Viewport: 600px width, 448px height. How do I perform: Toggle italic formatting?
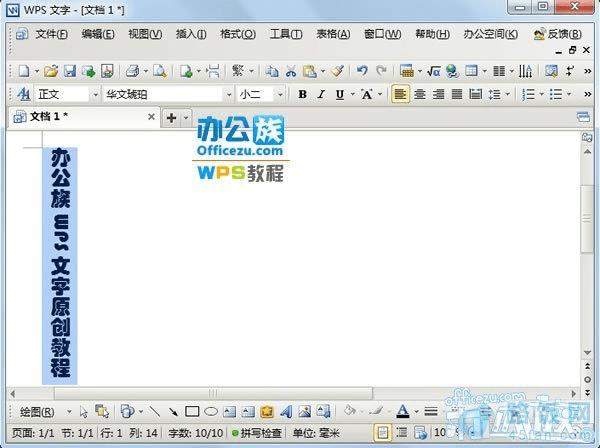tap(321, 94)
